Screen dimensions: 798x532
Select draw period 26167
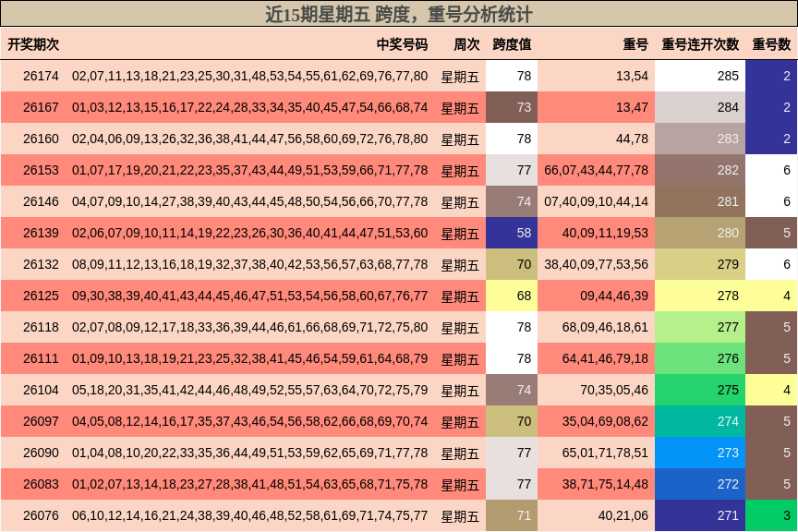(x=41, y=107)
